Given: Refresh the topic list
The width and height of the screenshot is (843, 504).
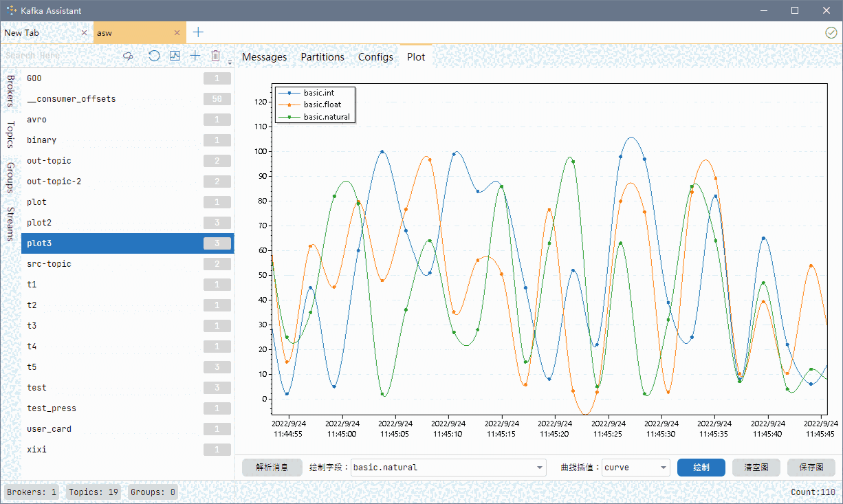Looking at the screenshot, I should click(x=154, y=56).
